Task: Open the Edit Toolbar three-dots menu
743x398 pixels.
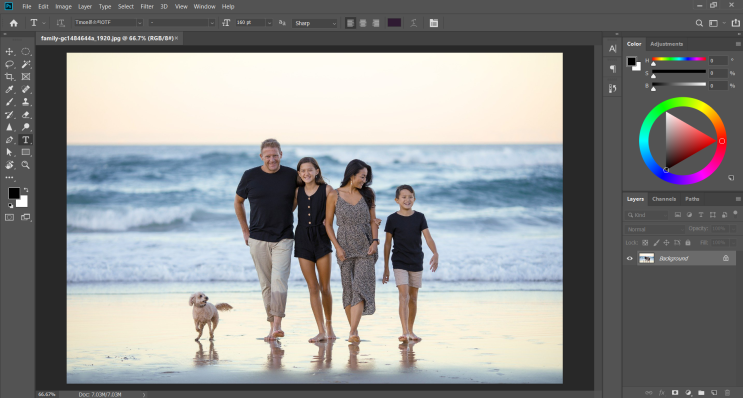Action: pos(9,178)
